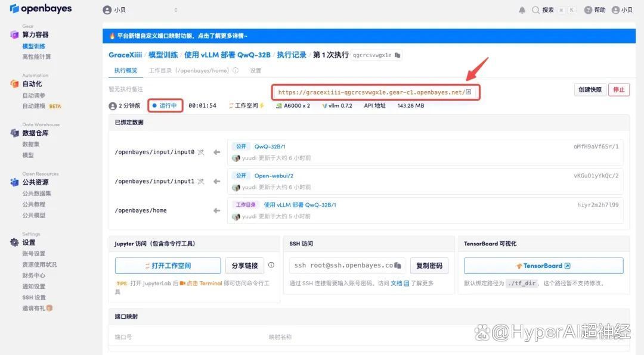This screenshot has height=355, width=644.
Task: Open 模型训练 in the sidebar
Action: [x=33, y=46]
